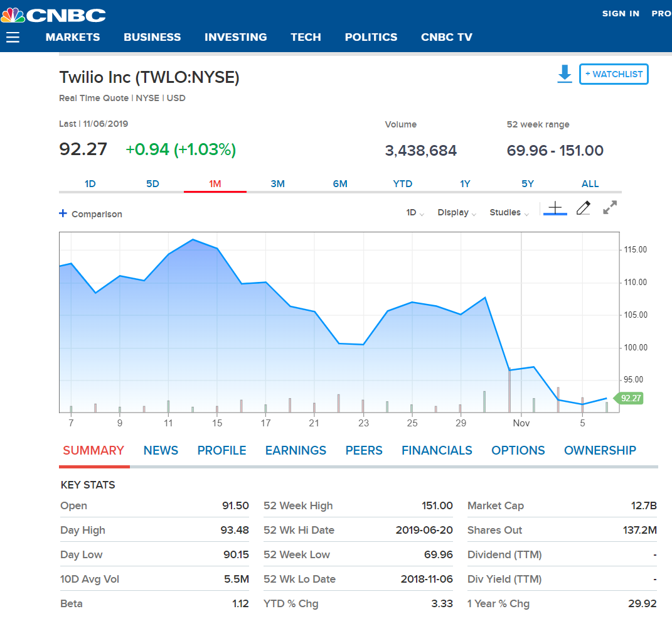Open the Politics section
This screenshot has width=672, height=621.
point(371,37)
